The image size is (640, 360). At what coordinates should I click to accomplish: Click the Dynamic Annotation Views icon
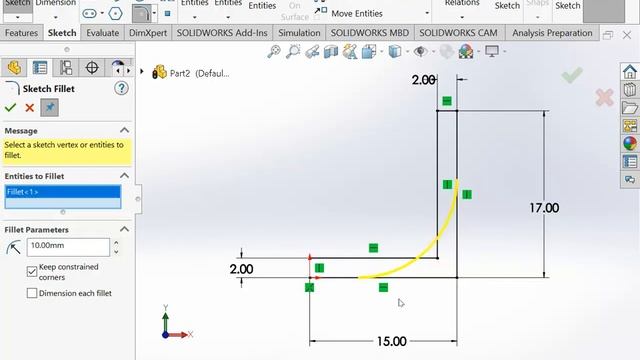[x=350, y=52]
